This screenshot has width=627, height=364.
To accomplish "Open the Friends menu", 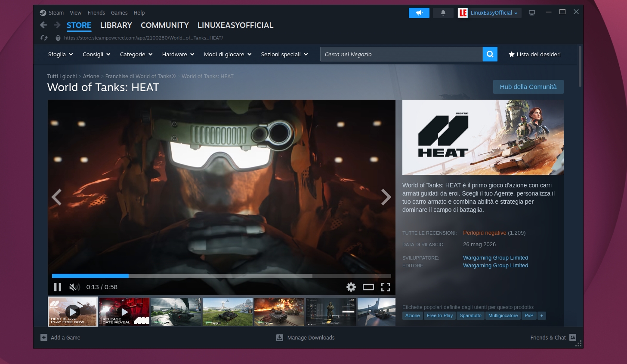I will point(96,13).
